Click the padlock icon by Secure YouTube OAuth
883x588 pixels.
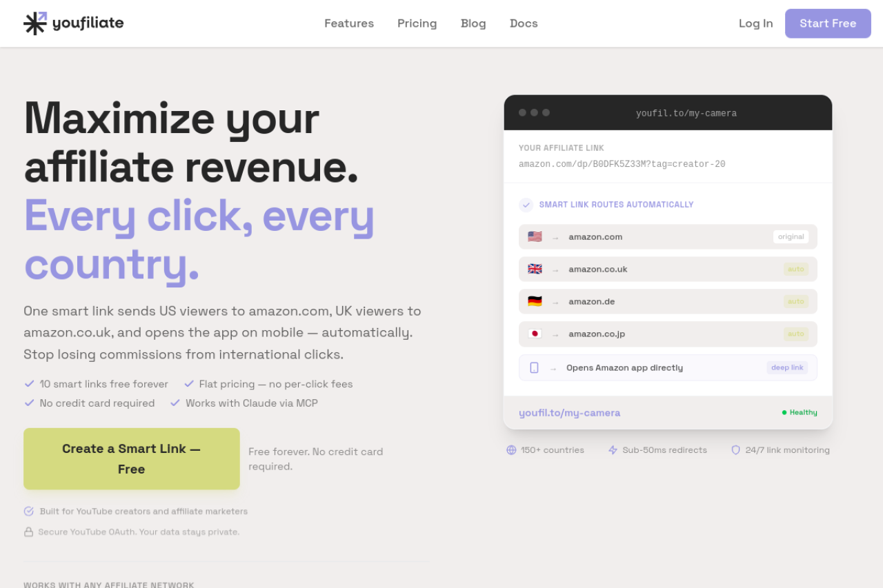[x=28, y=532]
